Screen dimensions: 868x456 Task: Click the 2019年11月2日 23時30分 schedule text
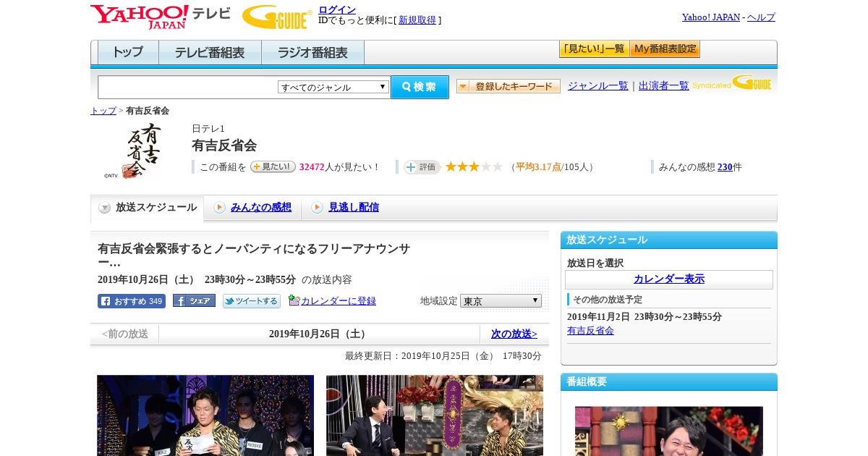[x=644, y=317]
